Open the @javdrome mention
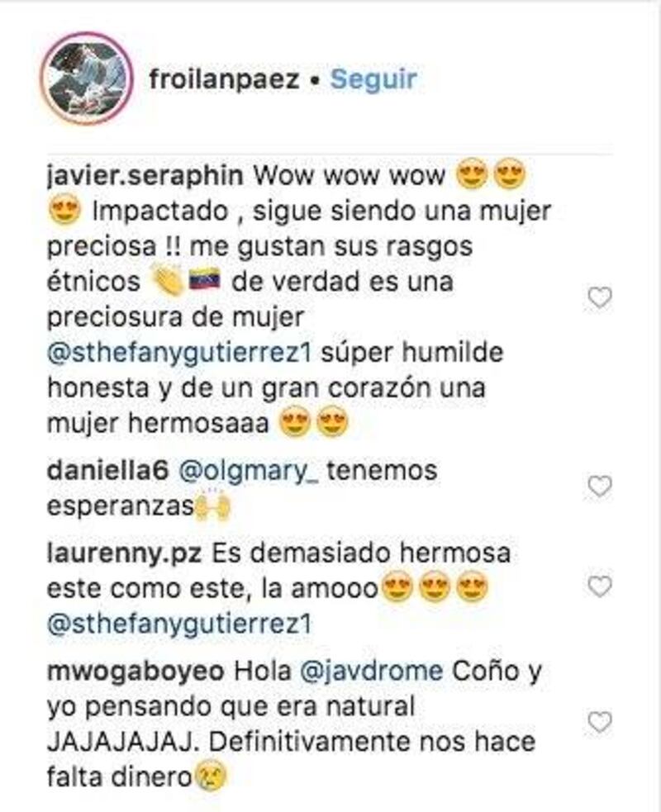 [x=371, y=672]
